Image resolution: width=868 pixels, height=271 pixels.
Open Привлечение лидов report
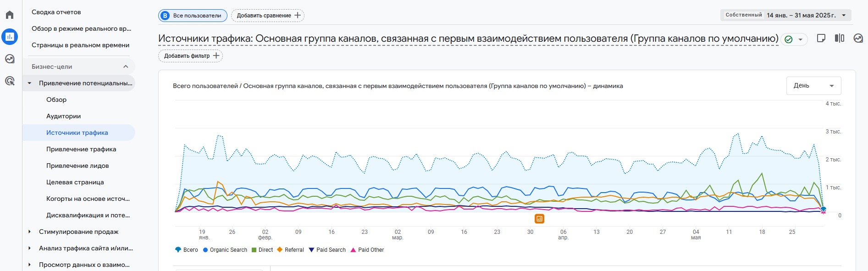[77, 166]
